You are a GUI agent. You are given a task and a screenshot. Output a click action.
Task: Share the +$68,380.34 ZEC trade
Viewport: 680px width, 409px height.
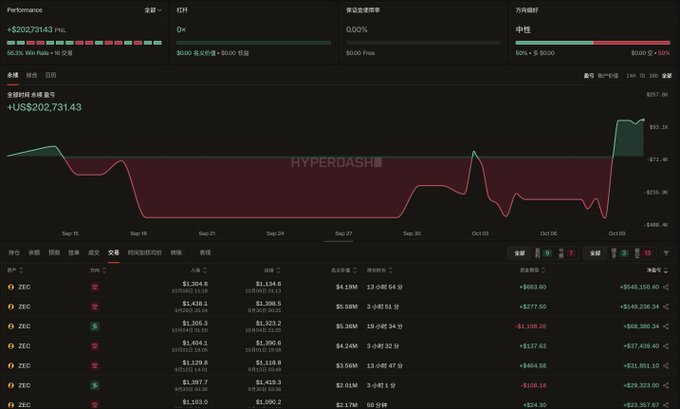[x=666, y=326]
